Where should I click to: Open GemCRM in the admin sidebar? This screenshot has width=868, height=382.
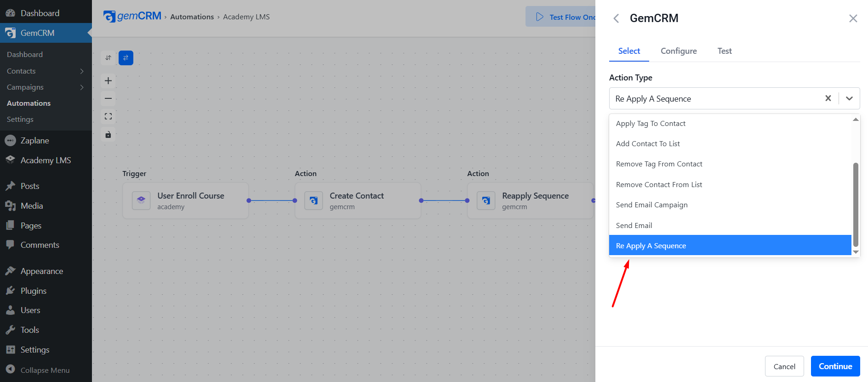click(x=46, y=33)
